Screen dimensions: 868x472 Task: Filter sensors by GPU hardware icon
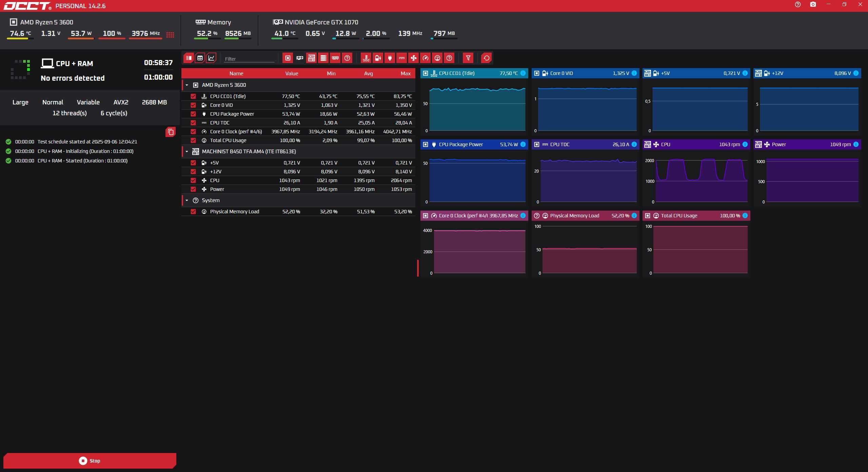point(300,58)
